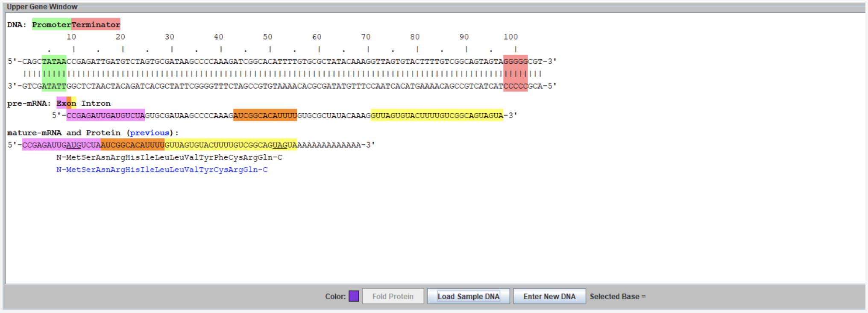Click the blue previous protein sequence
This screenshot has height=313, width=868.
coord(162,170)
